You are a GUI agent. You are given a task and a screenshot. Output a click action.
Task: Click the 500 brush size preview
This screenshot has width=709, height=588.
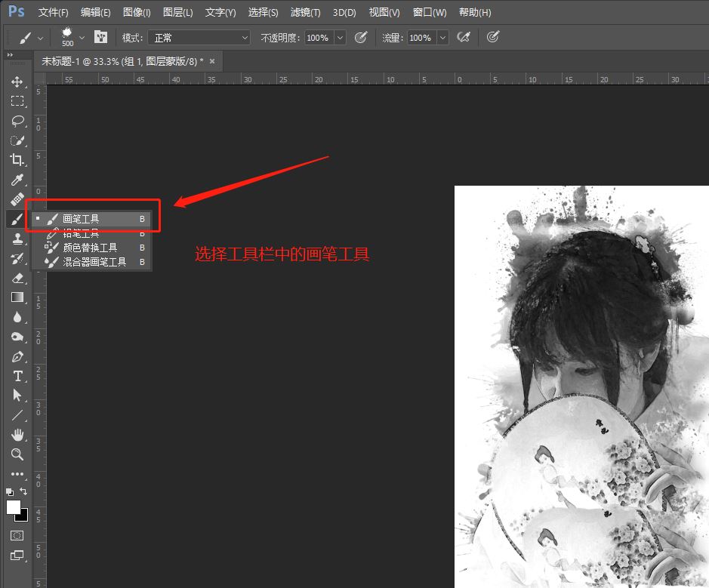(67, 37)
